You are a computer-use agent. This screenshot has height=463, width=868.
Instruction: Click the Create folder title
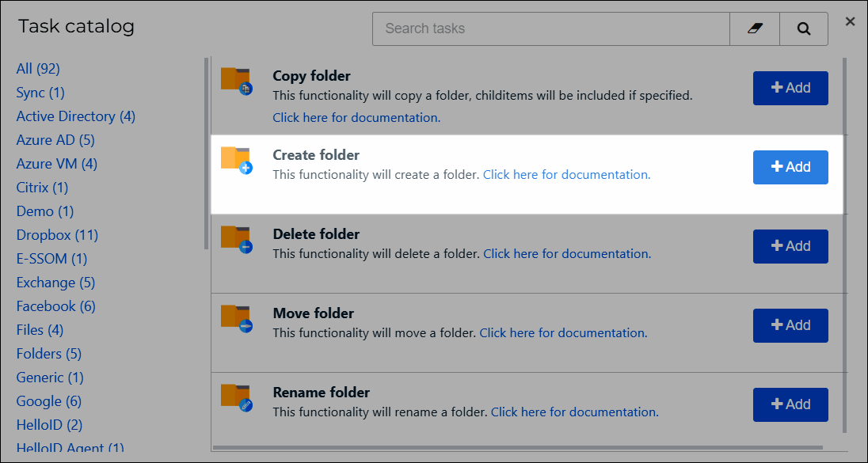point(316,155)
